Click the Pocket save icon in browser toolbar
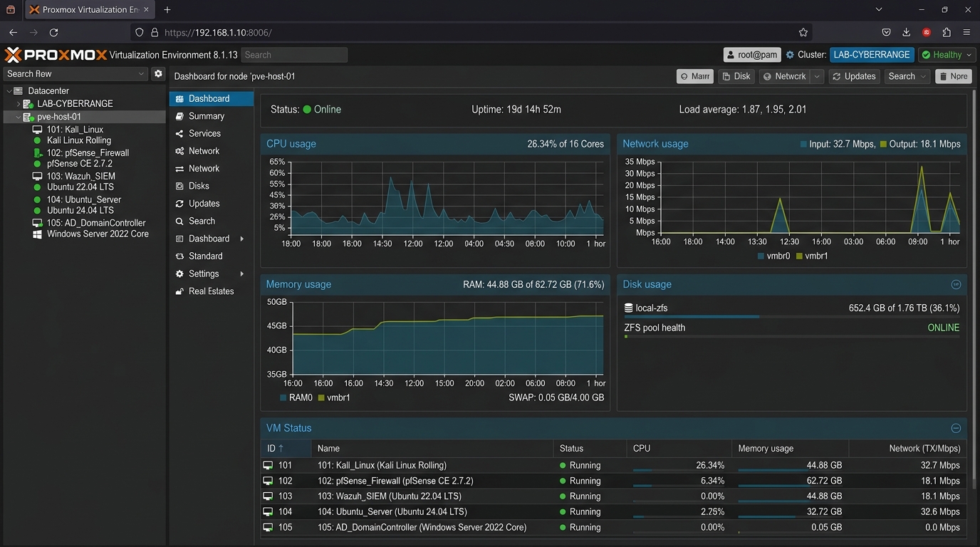Screen dimensions: 980x547 coord(886,32)
